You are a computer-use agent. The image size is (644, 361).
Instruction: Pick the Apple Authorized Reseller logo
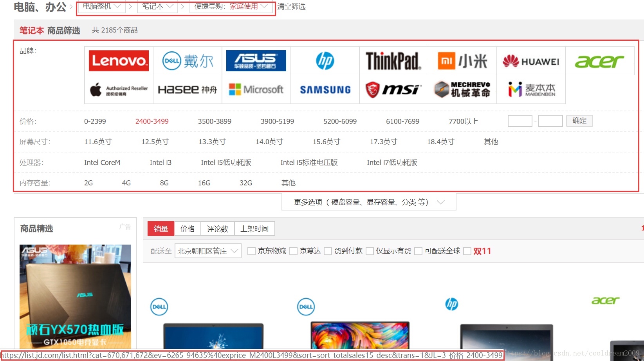click(x=119, y=90)
